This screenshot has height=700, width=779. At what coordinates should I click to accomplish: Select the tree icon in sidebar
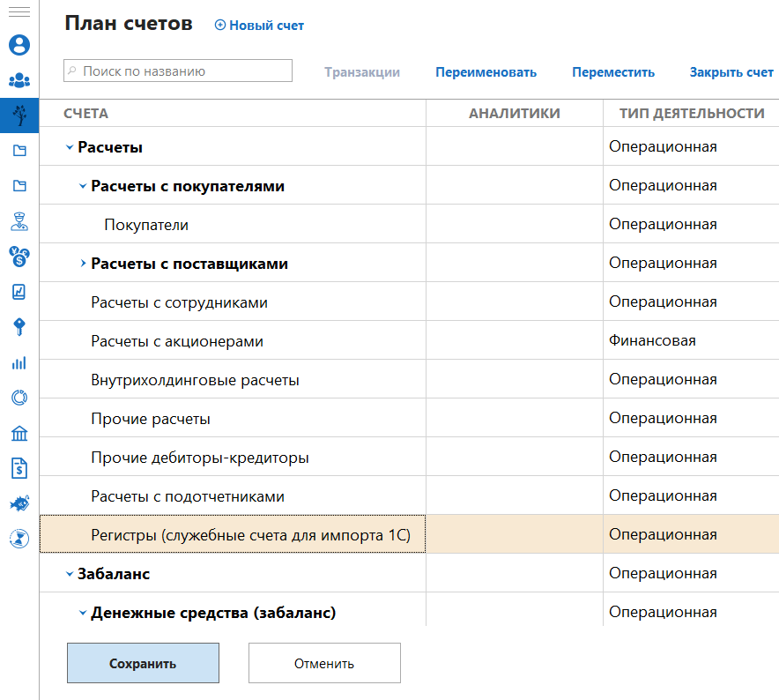(19, 115)
